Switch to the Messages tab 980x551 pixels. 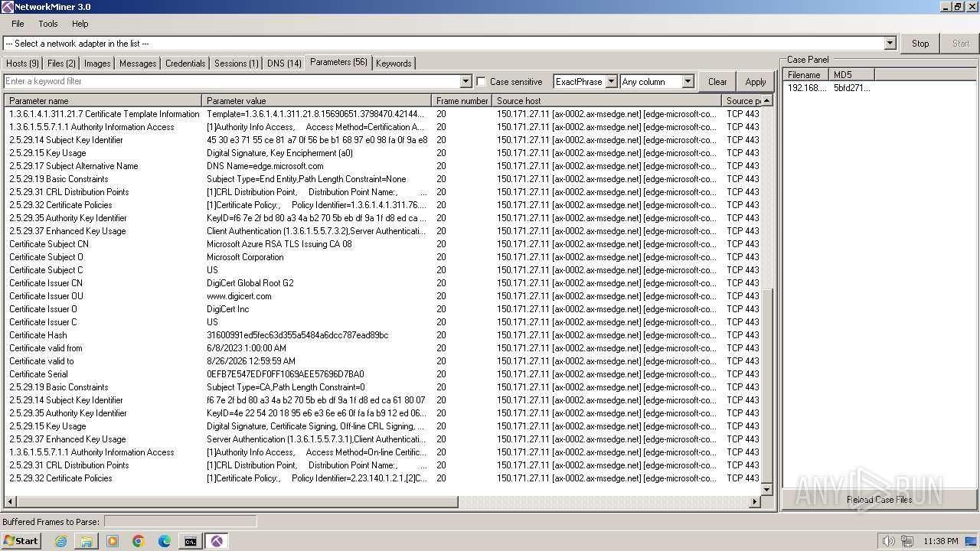pos(138,64)
